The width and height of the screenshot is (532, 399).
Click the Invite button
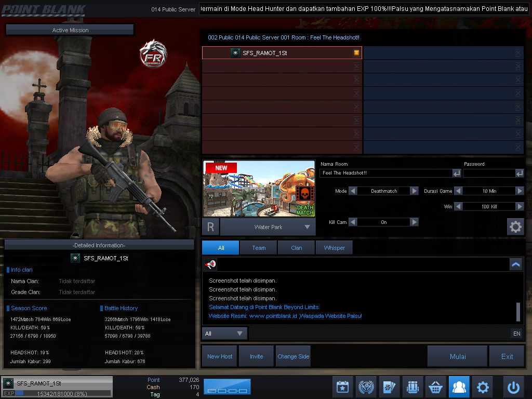(x=256, y=356)
